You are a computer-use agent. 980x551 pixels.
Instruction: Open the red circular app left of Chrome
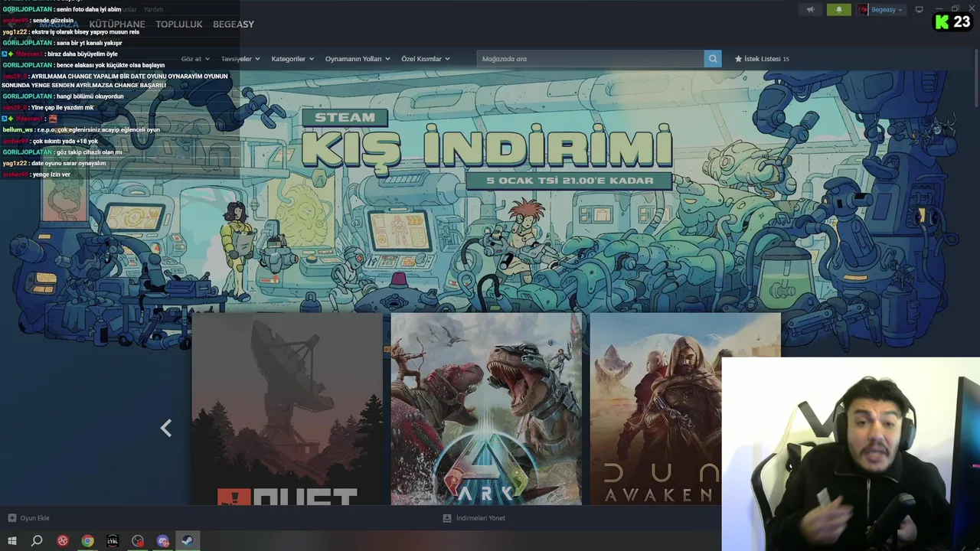[x=62, y=541]
